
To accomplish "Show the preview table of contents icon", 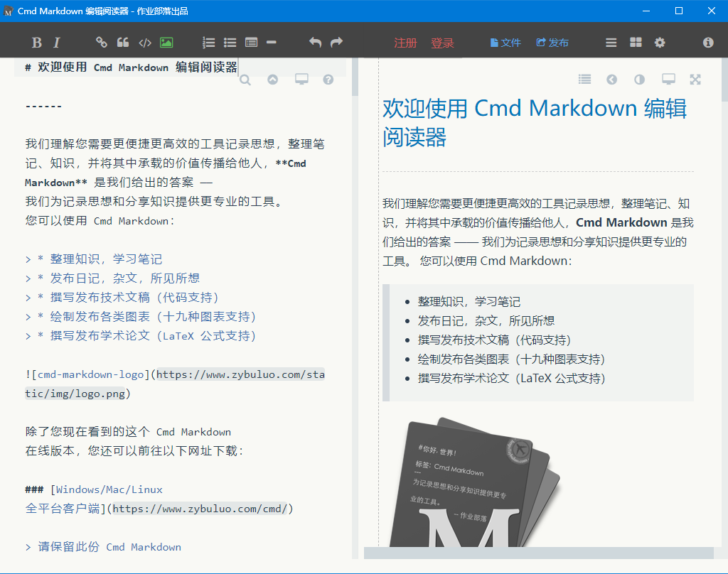I will point(584,80).
